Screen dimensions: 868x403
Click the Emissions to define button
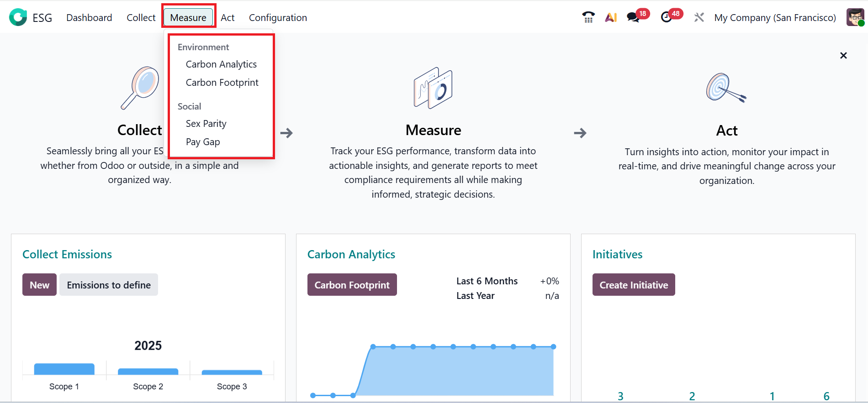pos(109,285)
